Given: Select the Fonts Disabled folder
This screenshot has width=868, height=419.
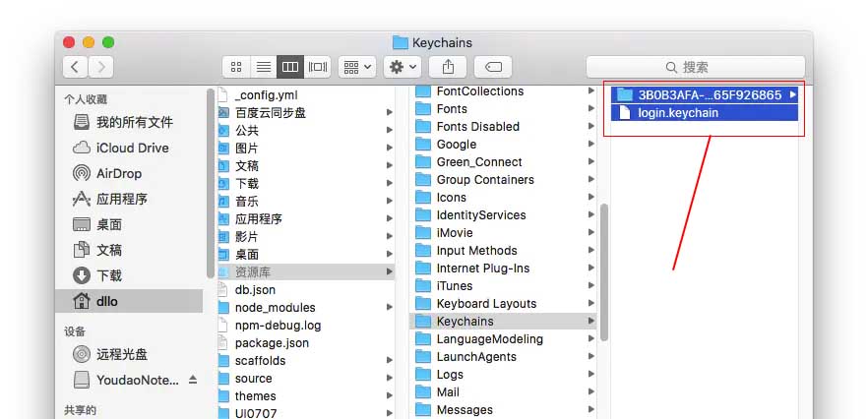Looking at the screenshot, I should pos(504,127).
